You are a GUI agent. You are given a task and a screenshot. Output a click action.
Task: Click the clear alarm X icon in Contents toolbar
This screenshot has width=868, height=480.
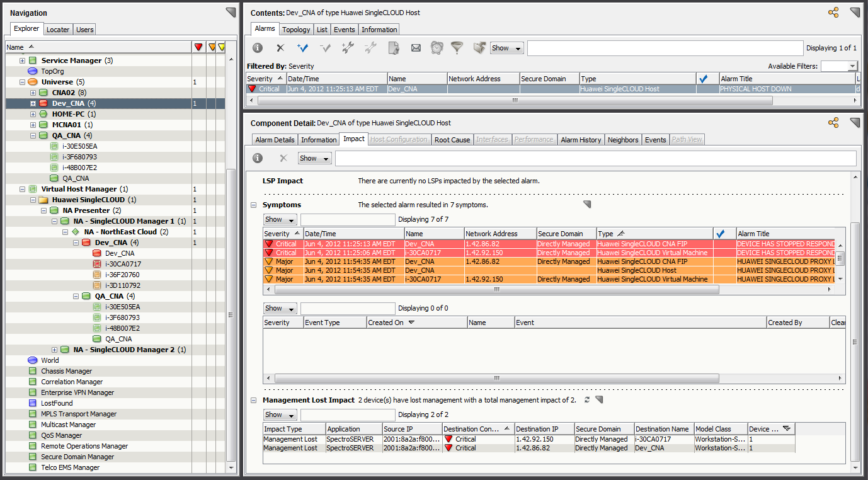click(x=281, y=48)
